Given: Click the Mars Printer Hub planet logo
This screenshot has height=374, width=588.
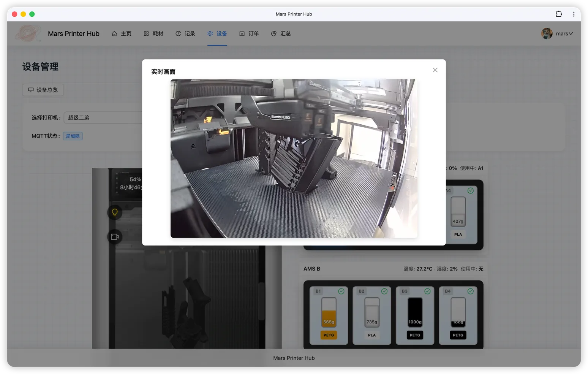Looking at the screenshot, I should point(27,33).
